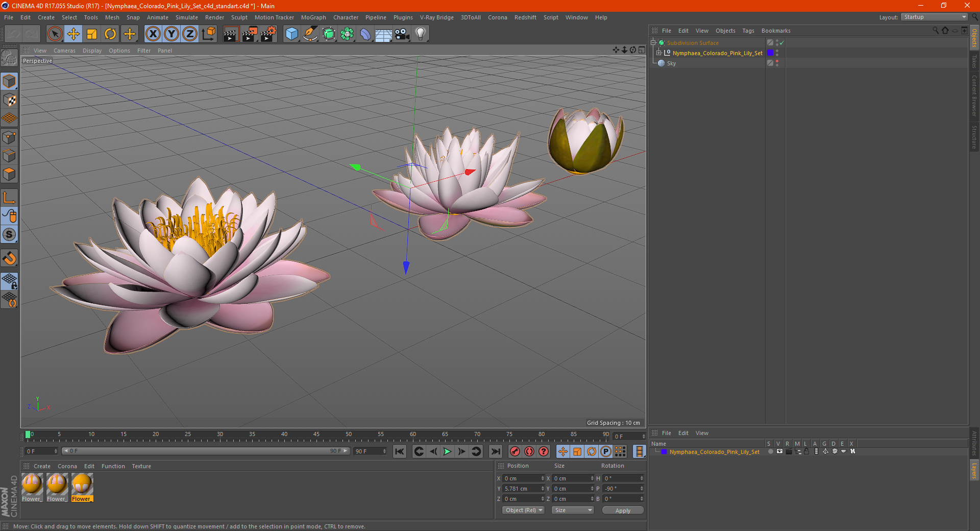Click the P rotation field
The image size is (980, 531).
pos(624,489)
